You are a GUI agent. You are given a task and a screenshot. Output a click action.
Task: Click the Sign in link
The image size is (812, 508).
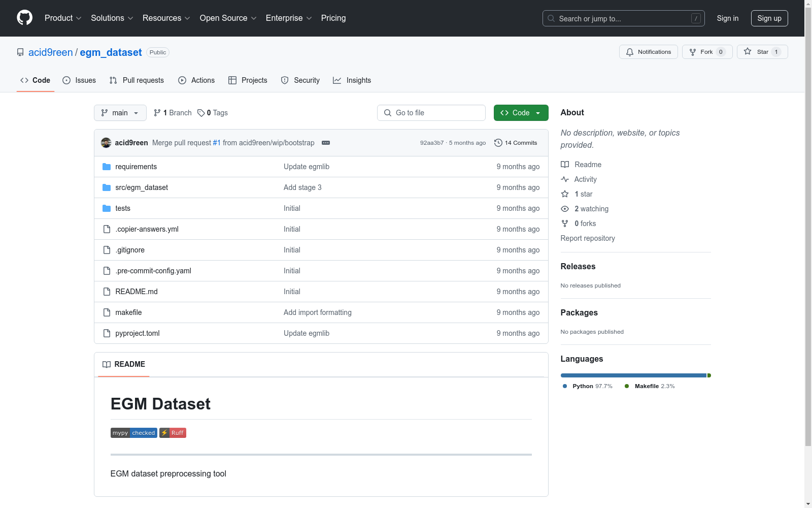point(728,18)
